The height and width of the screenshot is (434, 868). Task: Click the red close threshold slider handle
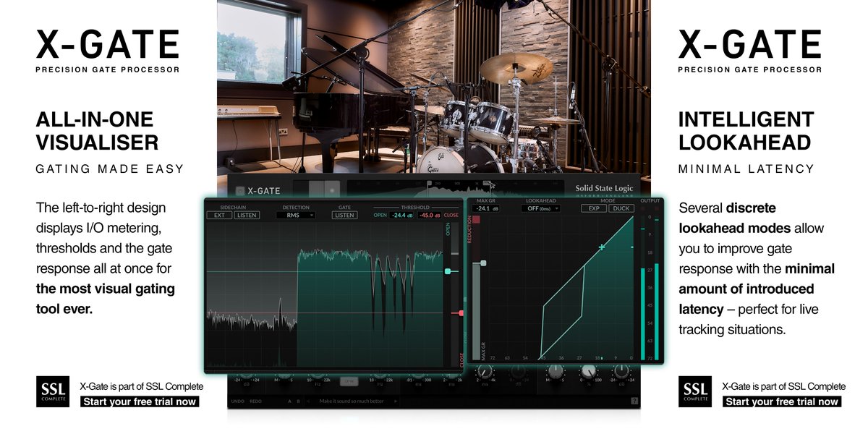(460, 312)
